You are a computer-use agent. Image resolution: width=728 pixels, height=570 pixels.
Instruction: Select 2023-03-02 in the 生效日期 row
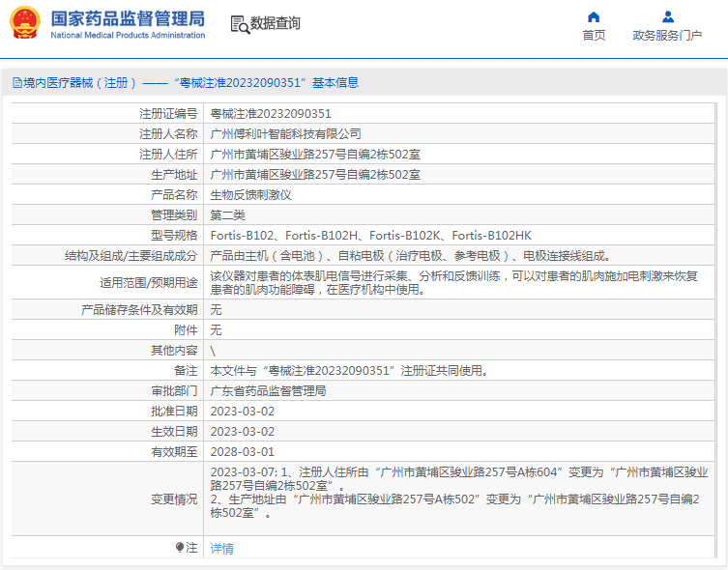click(243, 432)
